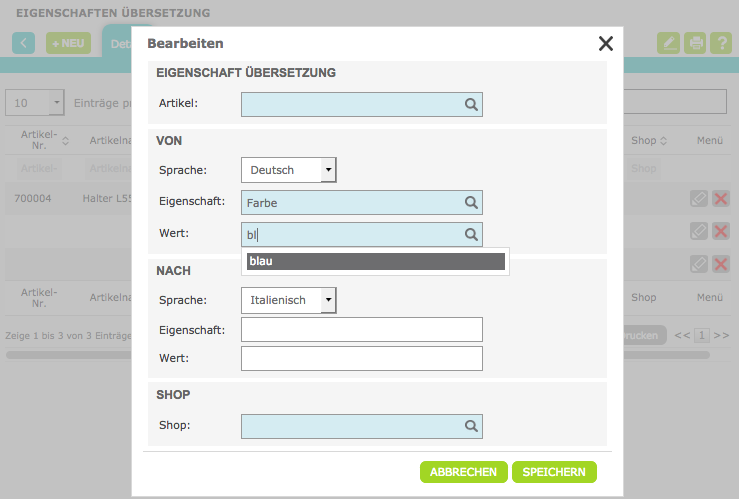This screenshot has height=499, width=739.
Task: Click the search icon in the Artikel field
Action: (x=471, y=103)
